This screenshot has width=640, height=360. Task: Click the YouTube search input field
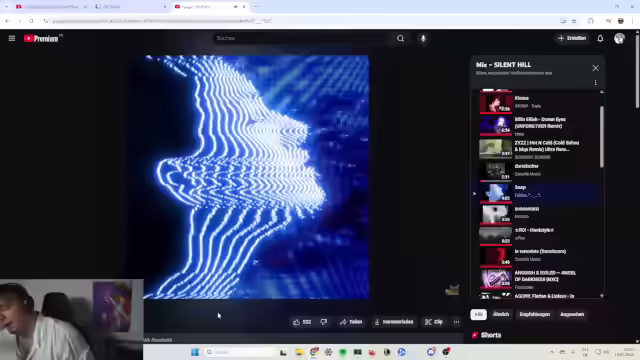pos(302,38)
